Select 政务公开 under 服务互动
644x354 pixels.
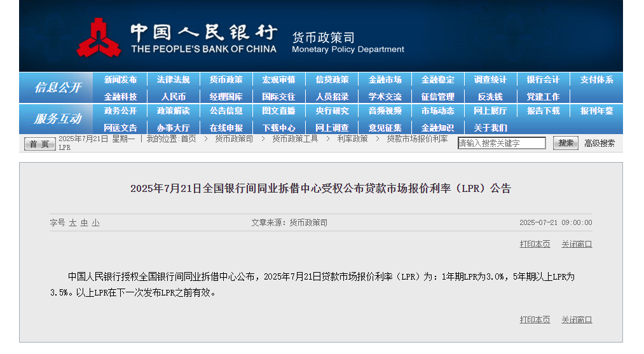coord(120,111)
